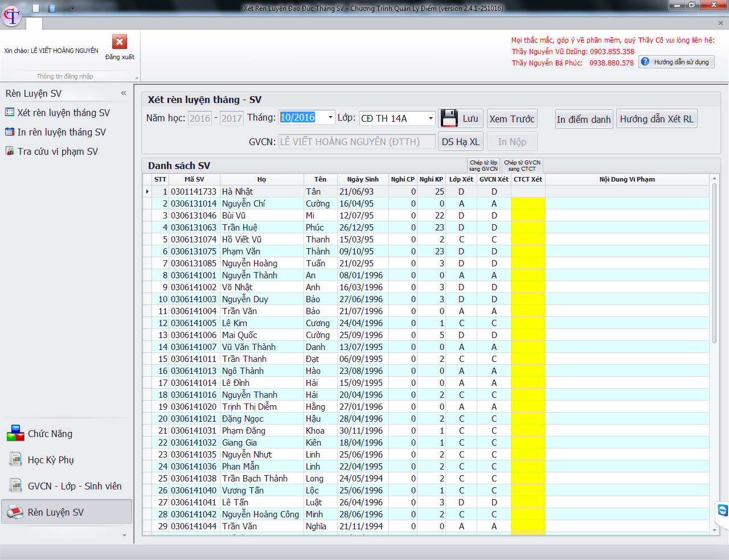The height and width of the screenshot is (560, 729).
Task: Open navigation pane overflow arrow at bottom
Action: click(x=124, y=536)
